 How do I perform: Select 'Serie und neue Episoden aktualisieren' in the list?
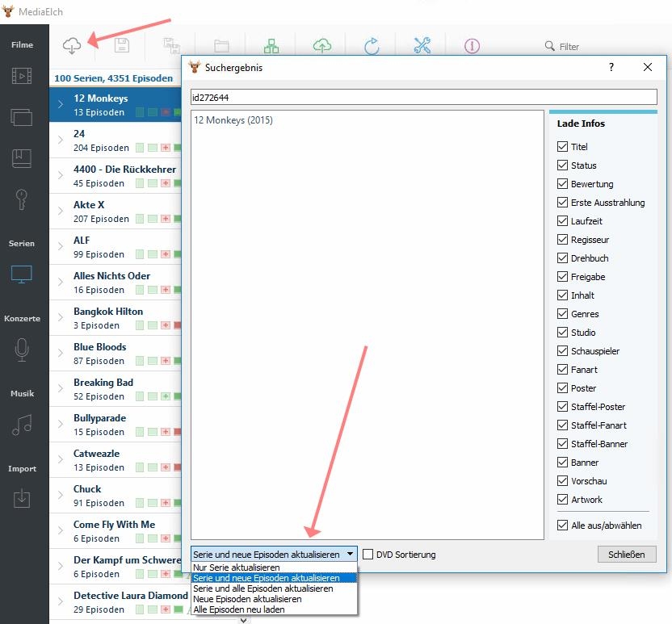pos(274,578)
